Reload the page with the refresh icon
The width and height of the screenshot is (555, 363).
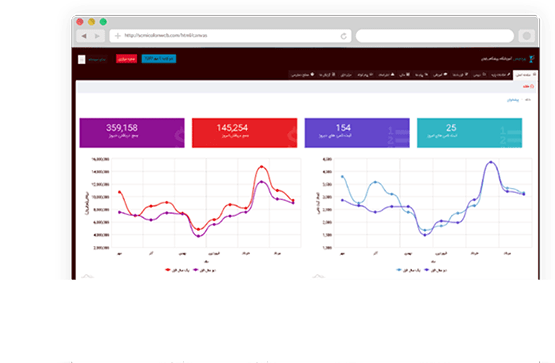(x=343, y=36)
